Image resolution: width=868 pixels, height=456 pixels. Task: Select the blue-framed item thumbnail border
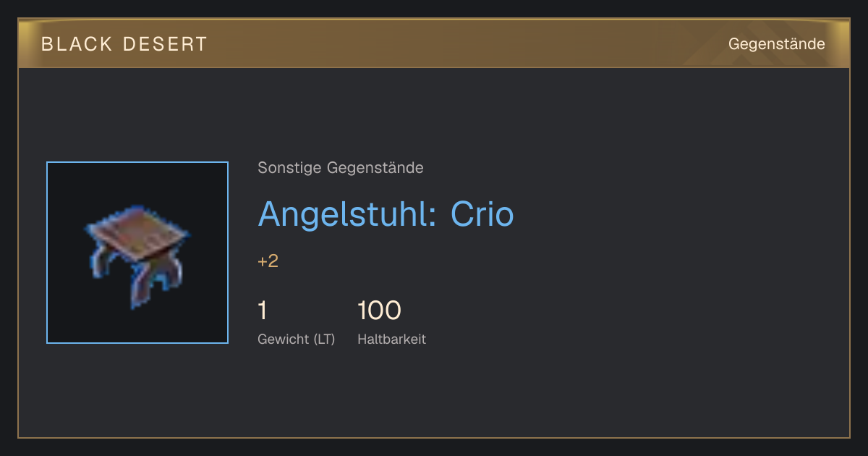click(x=137, y=253)
